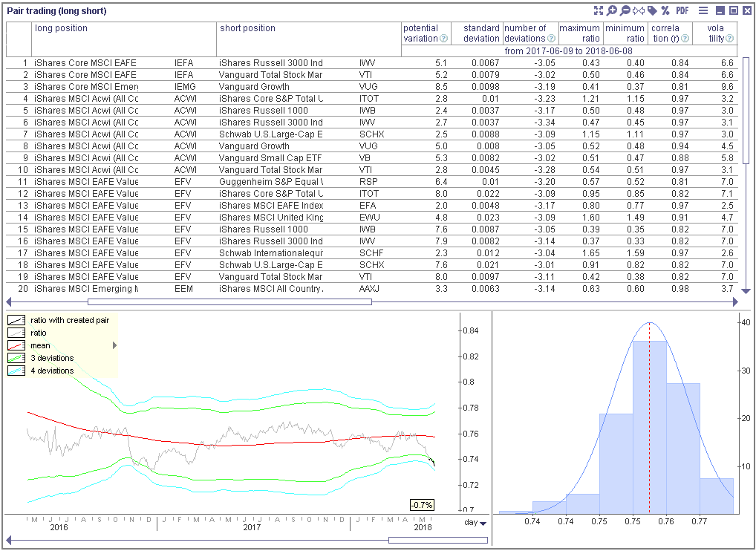This screenshot has width=756, height=551.
Task: Toggle the 'ratio with created pair' series
Action: pos(59,320)
